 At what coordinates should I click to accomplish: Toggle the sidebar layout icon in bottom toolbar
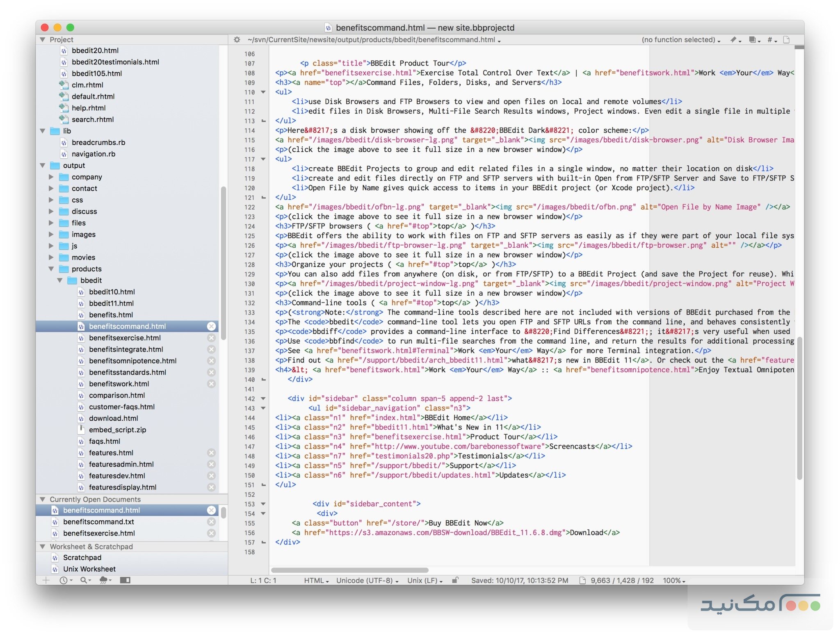point(124,580)
